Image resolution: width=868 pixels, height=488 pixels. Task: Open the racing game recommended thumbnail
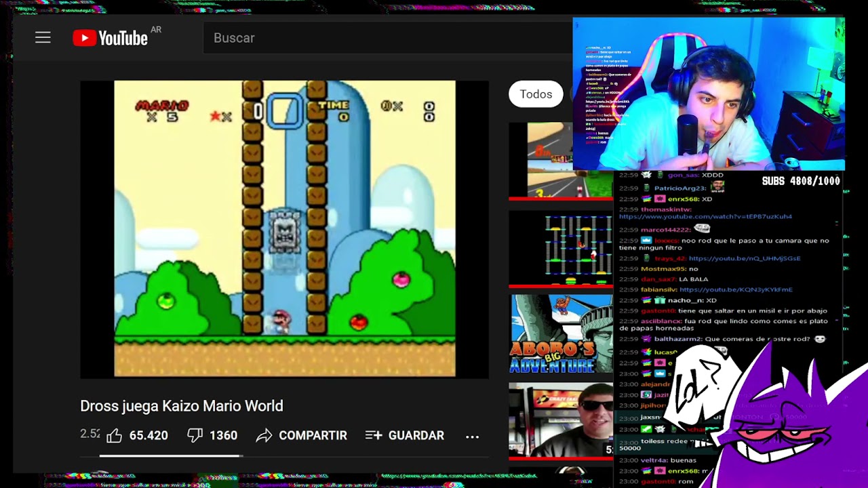pyautogui.click(x=561, y=161)
